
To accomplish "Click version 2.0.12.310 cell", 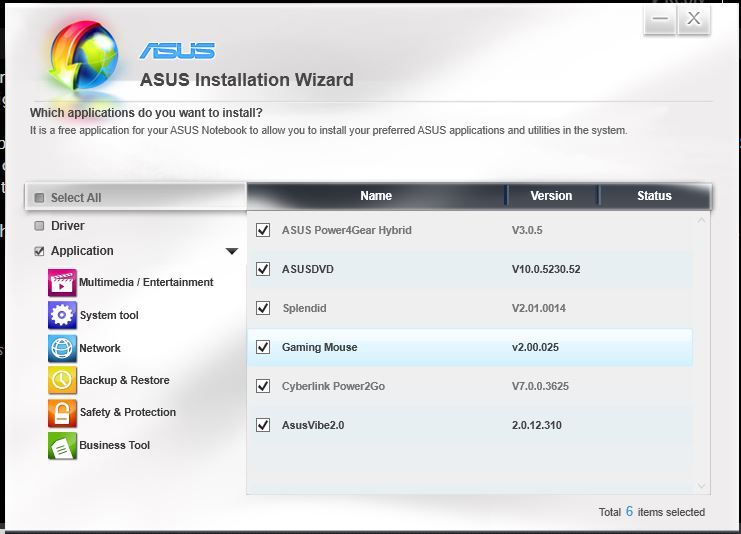I will [x=537, y=425].
